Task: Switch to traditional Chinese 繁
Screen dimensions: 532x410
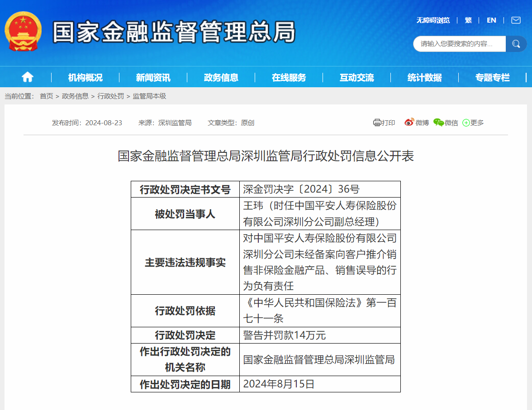Action: tap(468, 20)
